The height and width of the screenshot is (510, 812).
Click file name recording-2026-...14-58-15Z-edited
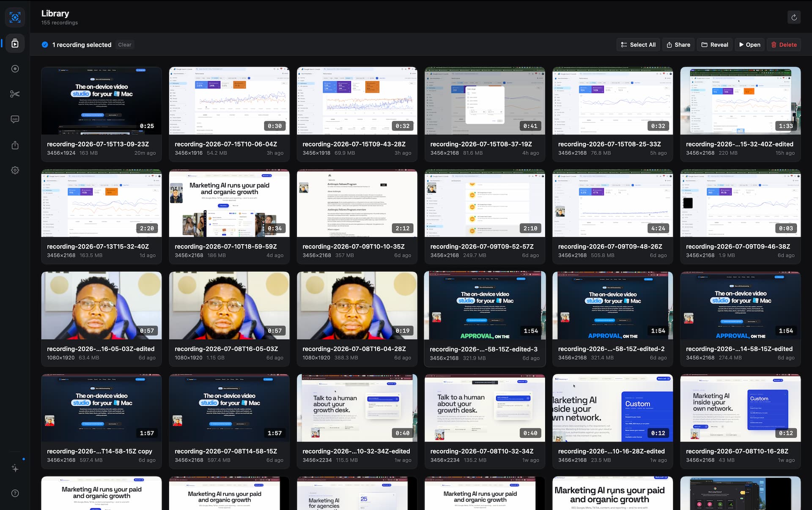tap(739, 349)
